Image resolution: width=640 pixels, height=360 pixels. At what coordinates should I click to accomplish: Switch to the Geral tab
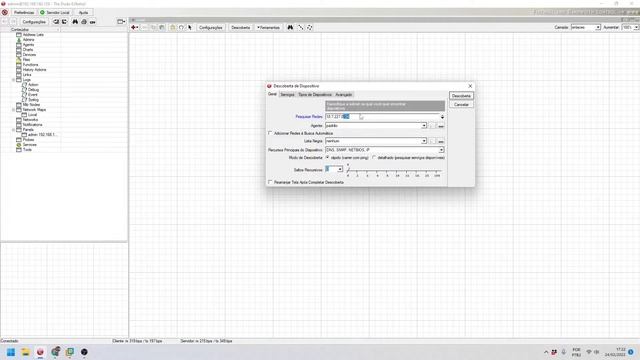272,94
